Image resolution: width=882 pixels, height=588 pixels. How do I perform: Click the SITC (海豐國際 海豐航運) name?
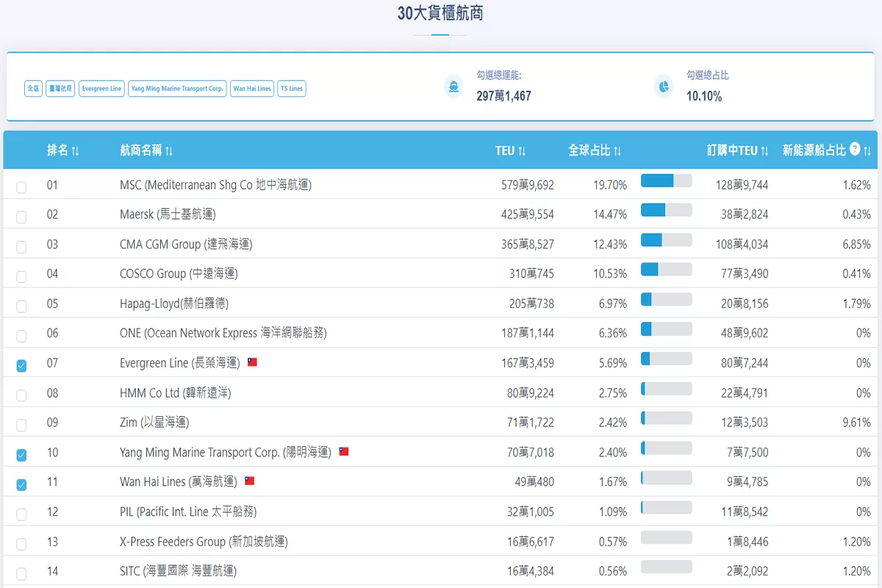pyautogui.click(x=178, y=571)
